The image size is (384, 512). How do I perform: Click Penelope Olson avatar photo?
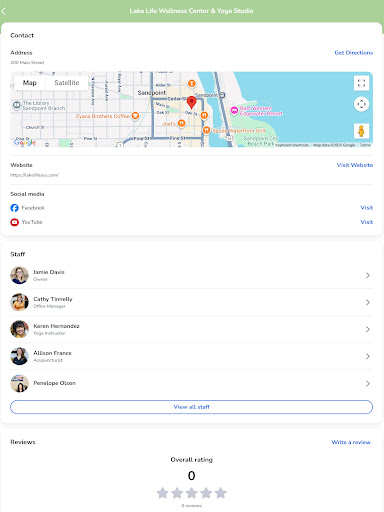[19, 383]
